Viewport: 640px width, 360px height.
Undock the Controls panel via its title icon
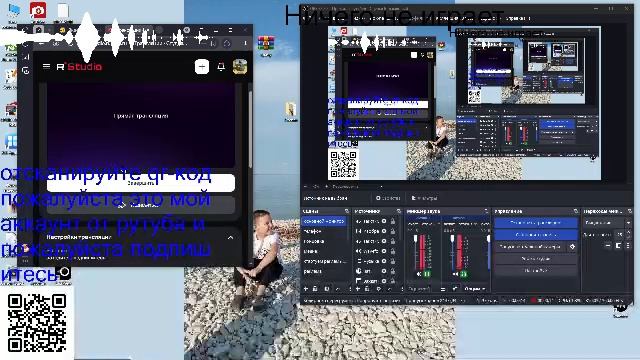[x=576, y=211]
